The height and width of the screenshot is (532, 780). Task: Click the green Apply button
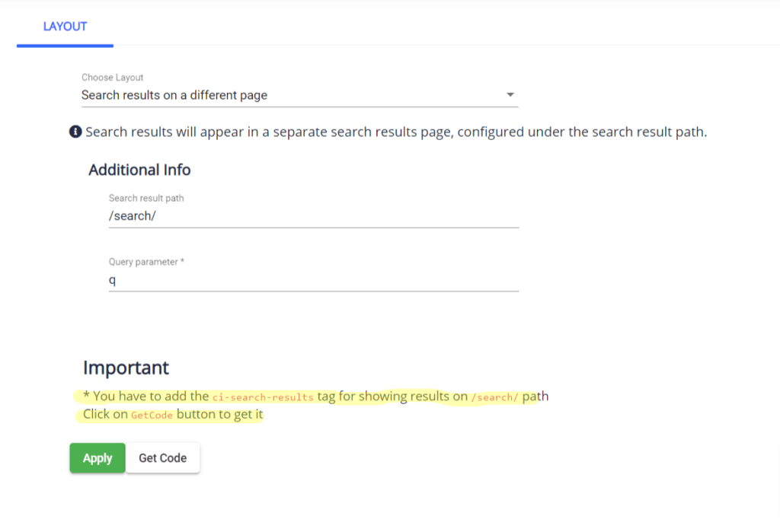coord(97,457)
